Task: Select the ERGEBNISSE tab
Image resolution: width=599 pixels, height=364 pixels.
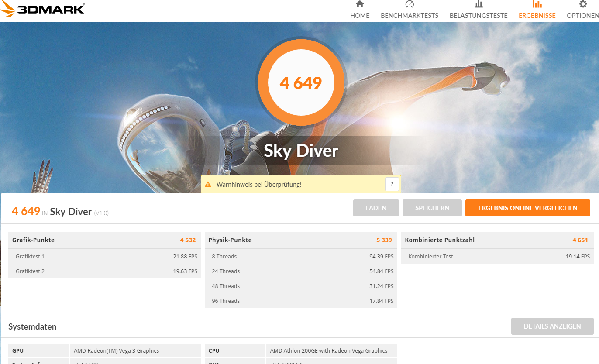Action: click(x=537, y=15)
